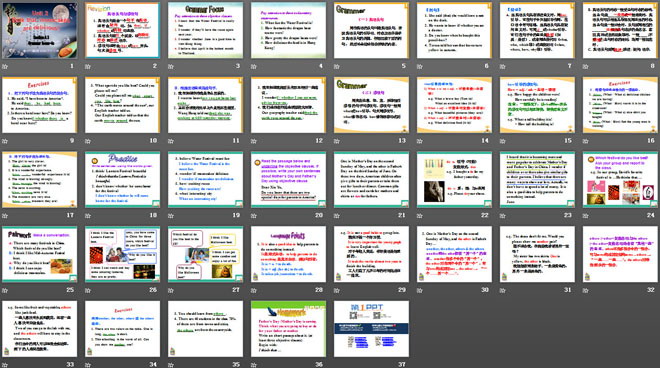Choose the Exercises slide numbered 9

(x=40, y=105)
